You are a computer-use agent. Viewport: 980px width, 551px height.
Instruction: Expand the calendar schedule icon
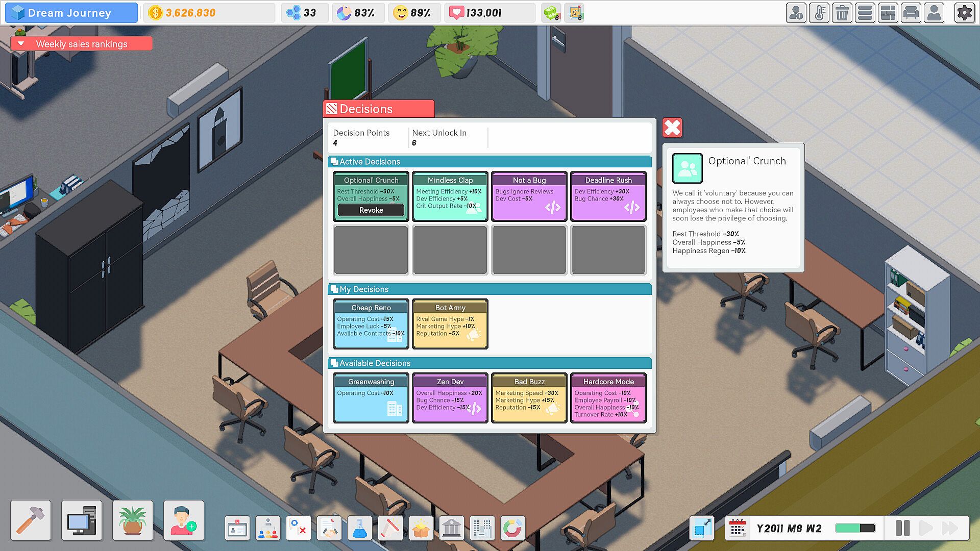737,528
